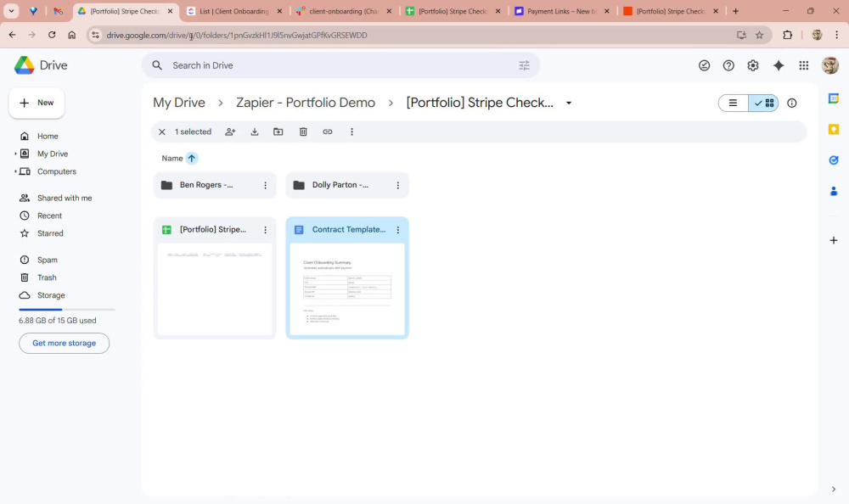This screenshot has height=504, width=849.
Task: Bookmark this page with the star
Action: (760, 35)
